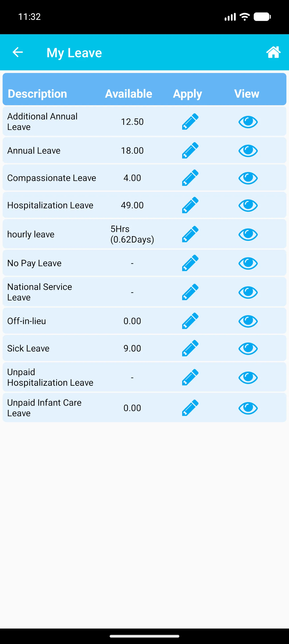Screen dimensions: 289x644
Task: Go back using the arrow icon
Action: (18, 52)
